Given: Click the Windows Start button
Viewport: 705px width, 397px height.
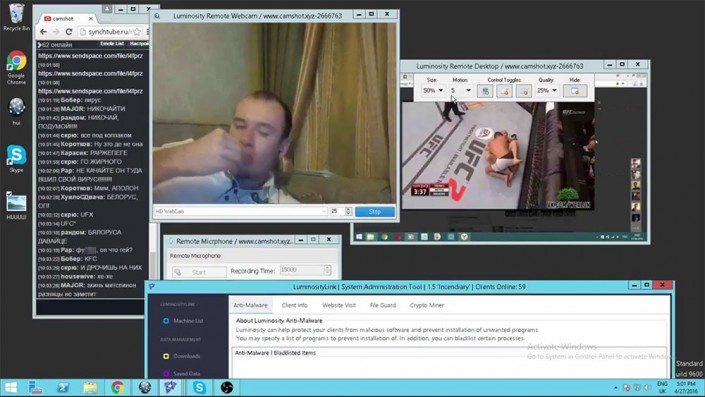Looking at the screenshot, I should [x=11, y=387].
